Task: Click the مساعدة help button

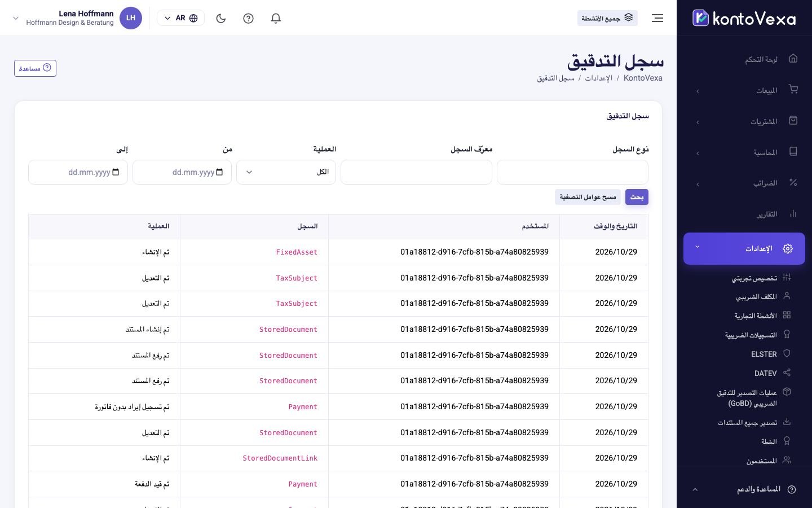Action: click(35, 68)
